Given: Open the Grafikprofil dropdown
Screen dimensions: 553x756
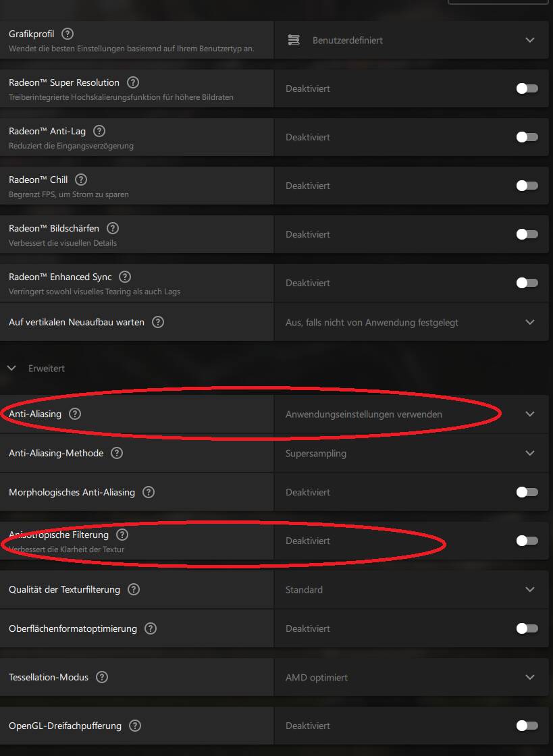Looking at the screenshot, I should pos(411,40).
